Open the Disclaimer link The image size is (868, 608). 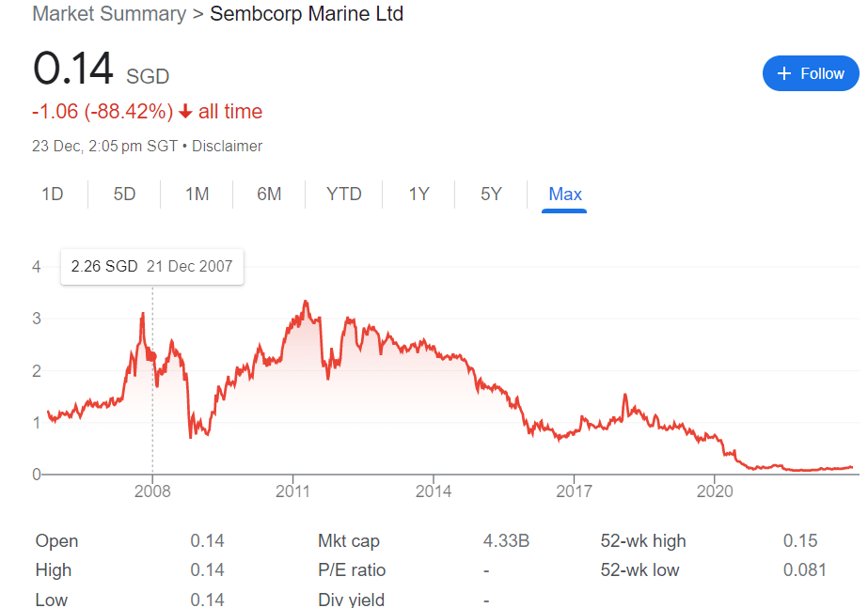[x=227, y=147]
